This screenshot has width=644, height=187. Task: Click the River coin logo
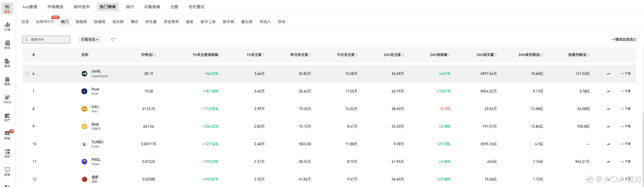click(x=84, y=91)
